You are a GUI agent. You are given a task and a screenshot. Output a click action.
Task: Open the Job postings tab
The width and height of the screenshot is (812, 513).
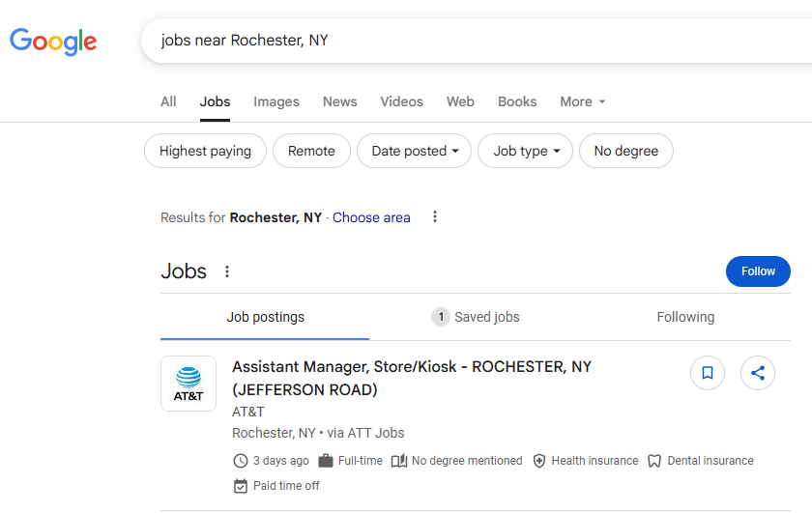(x=265, y=317)
